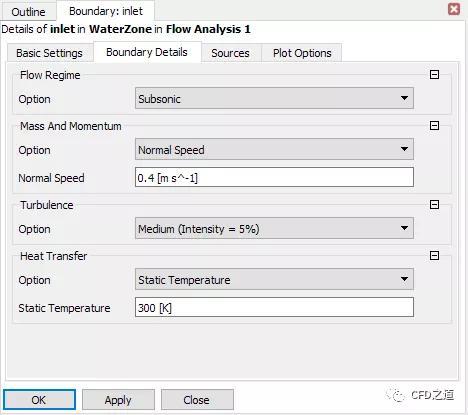Switch to the Plot Options tab
468x415 pixels.
point(302,53)
